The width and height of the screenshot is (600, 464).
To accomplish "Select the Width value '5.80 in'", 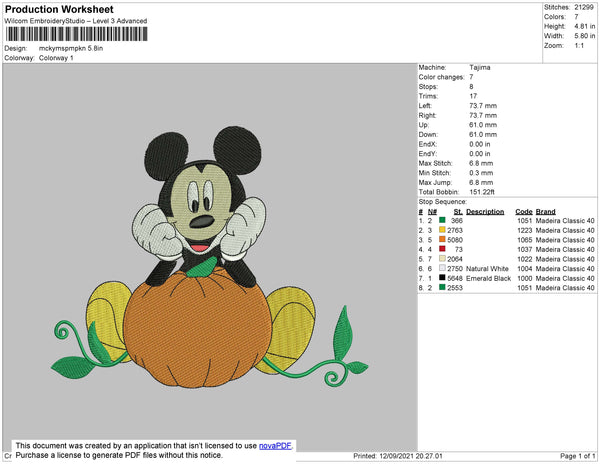I will (x=584, y=36).
